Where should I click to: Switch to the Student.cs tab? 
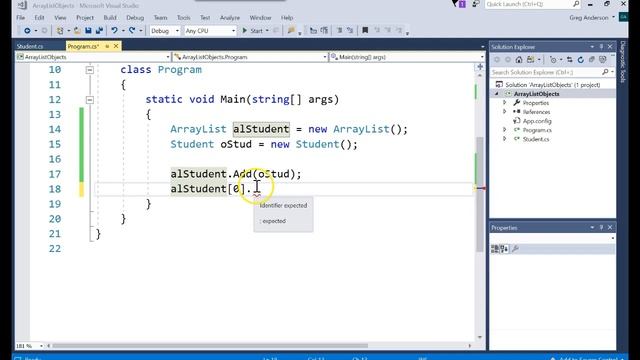coord(30,47)
